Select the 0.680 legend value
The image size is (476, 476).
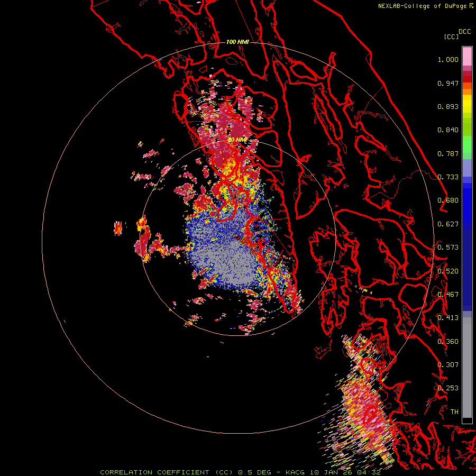click(x=448, y=200)
